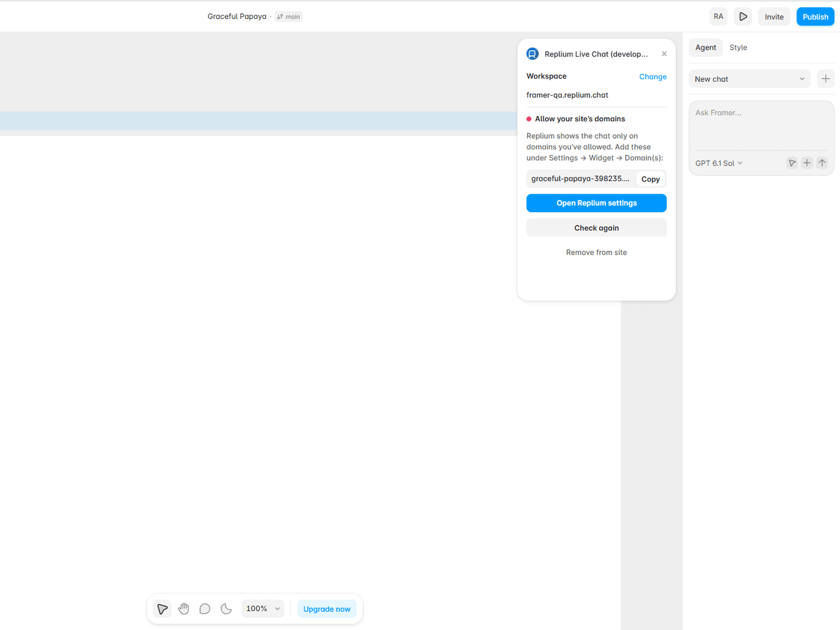This screenshot has width=840, height=630.
Task: Close the Replium Live Chat panel
Action: (664, 54)
